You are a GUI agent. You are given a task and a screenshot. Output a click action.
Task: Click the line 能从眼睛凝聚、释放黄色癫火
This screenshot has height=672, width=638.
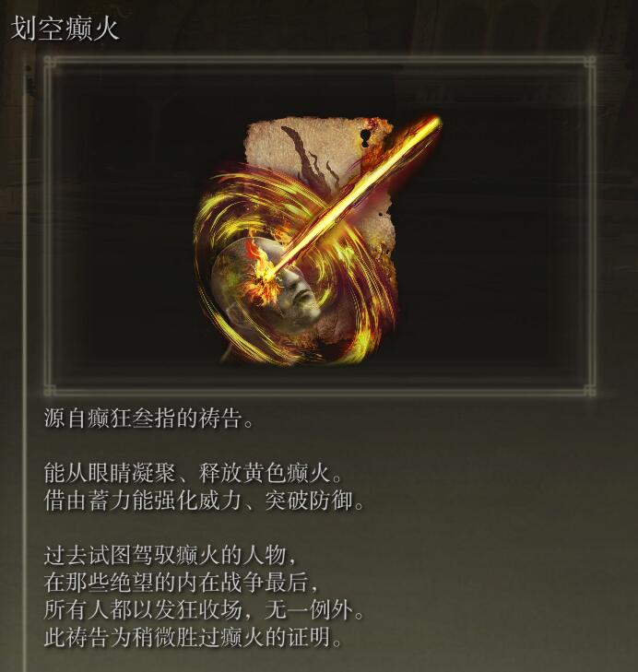[193, 473]
